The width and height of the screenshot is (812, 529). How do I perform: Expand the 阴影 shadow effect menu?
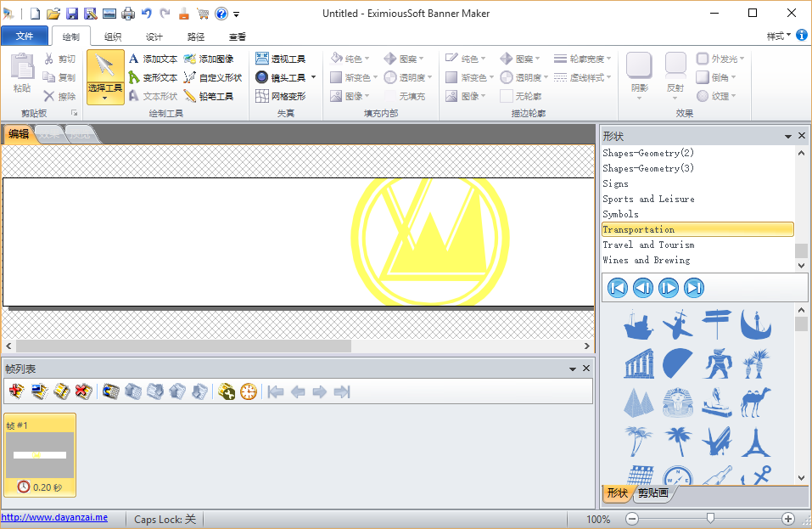click(639, 76)
